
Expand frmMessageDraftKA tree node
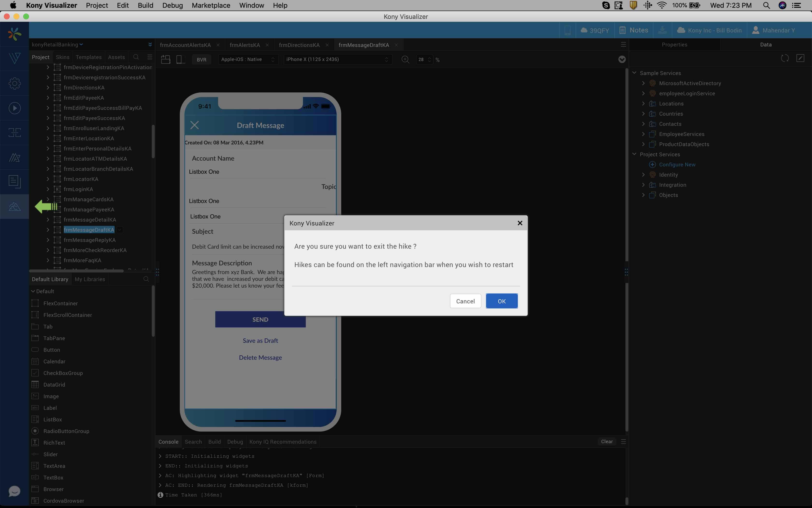[48, 230]
